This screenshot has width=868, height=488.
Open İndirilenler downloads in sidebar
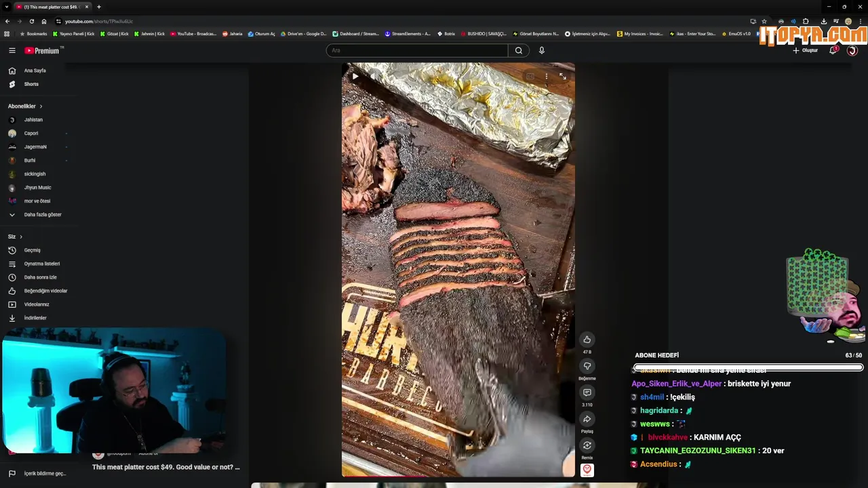coord(35,318)
